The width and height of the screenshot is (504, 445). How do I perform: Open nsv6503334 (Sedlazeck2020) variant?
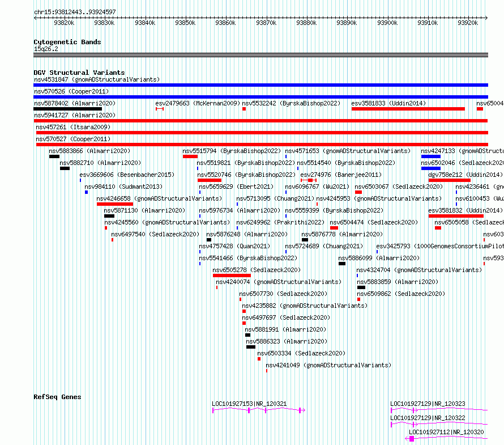tap(301, 353)
